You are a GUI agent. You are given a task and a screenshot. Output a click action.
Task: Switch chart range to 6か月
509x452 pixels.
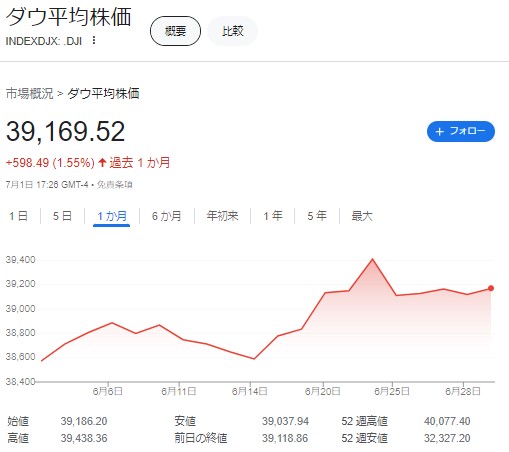tap(166, 216)
